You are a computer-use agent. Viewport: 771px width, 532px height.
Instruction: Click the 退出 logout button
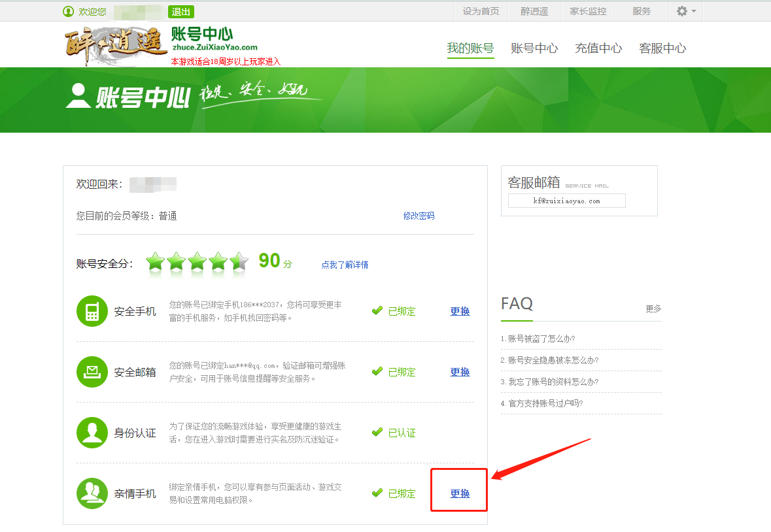click(181, 12)
